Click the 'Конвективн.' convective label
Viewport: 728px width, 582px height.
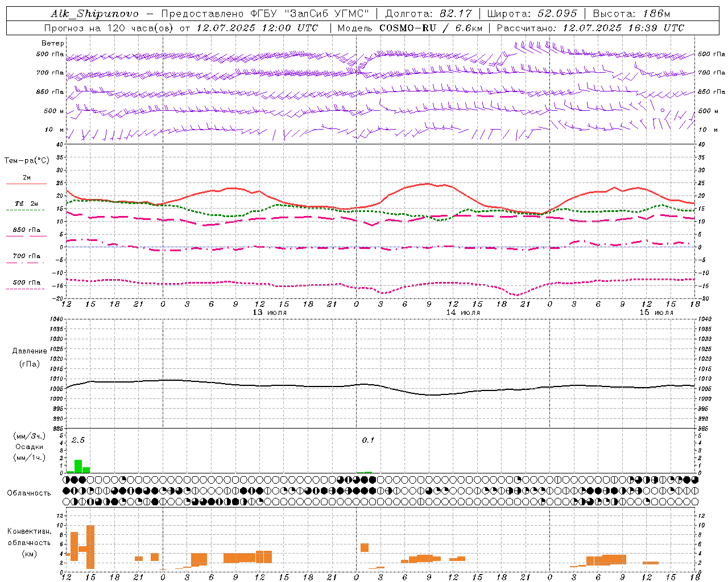pyautogui.click(x=29, y=531)
